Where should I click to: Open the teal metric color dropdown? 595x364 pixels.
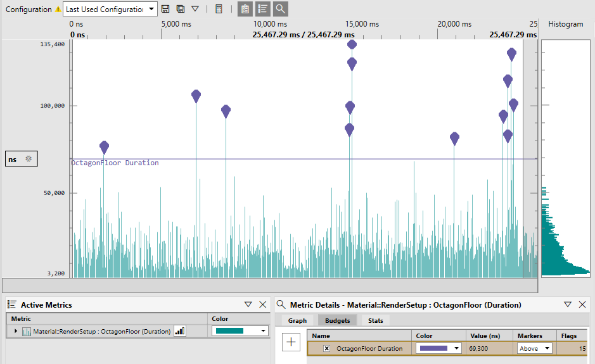(x=240, y=331)
